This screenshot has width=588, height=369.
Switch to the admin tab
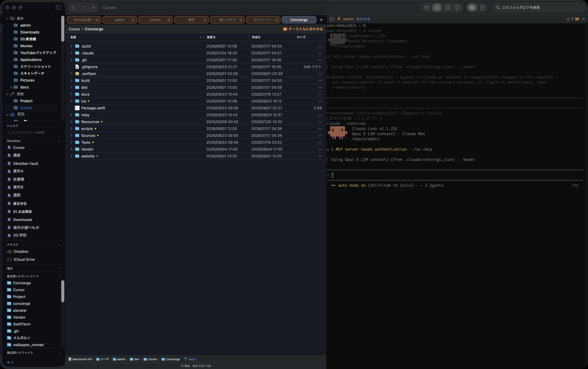click(x=120, y=20)
